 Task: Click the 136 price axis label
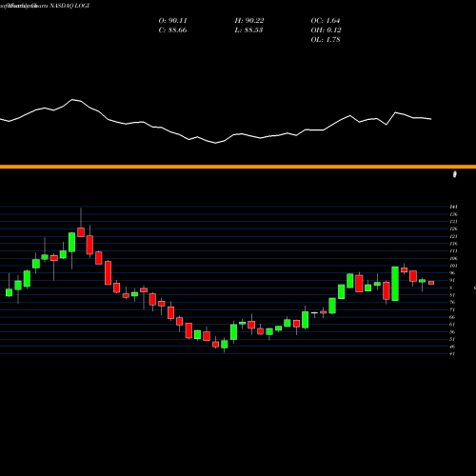coord(453,214)
